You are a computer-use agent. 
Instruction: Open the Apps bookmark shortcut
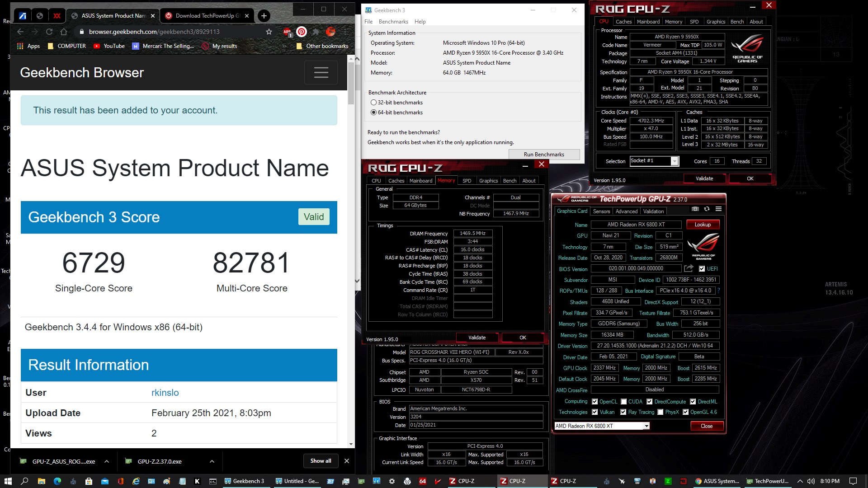point(28,46)
